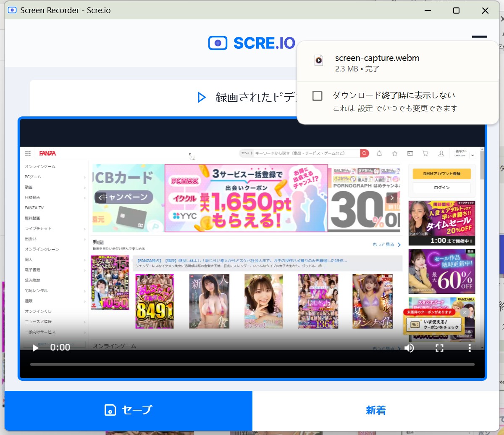
Task: Open the downloaded screen-capture.webm file
Action: [377, 58]
